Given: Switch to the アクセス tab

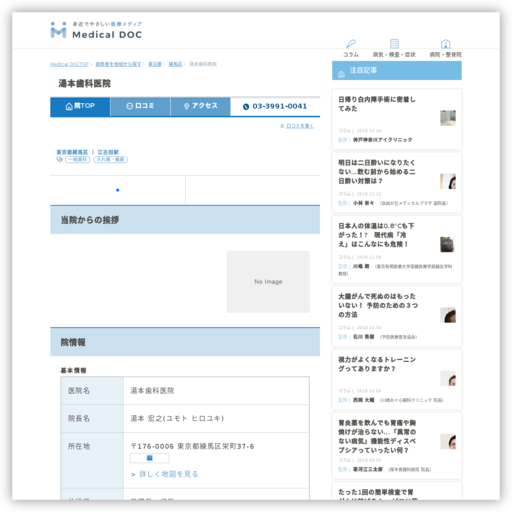Looking at the screenshot, I should point(200,106).
